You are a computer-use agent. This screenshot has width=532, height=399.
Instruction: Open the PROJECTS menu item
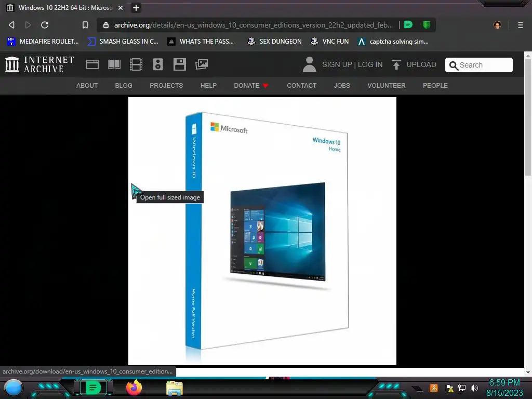click(x=166, y=86)
